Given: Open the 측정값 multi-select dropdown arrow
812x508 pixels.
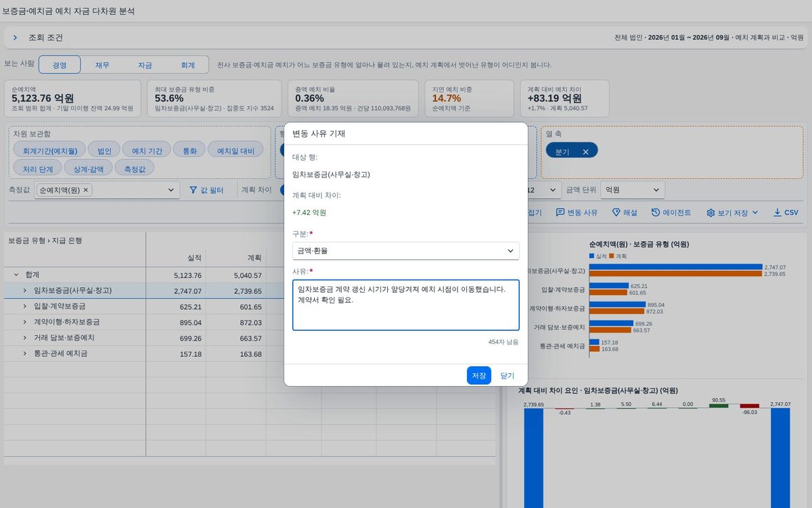Looking at the screenshot, I should pos(171,190).
